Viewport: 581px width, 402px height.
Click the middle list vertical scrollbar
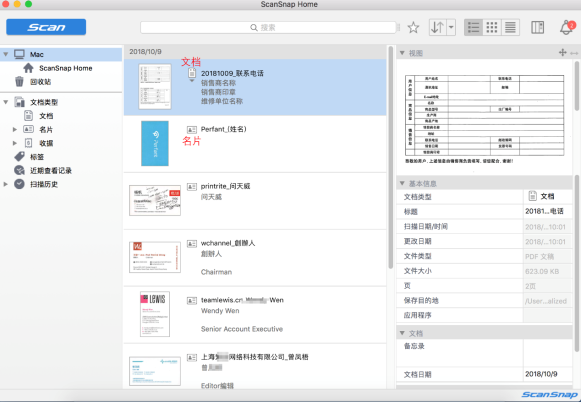click(390, 158)
